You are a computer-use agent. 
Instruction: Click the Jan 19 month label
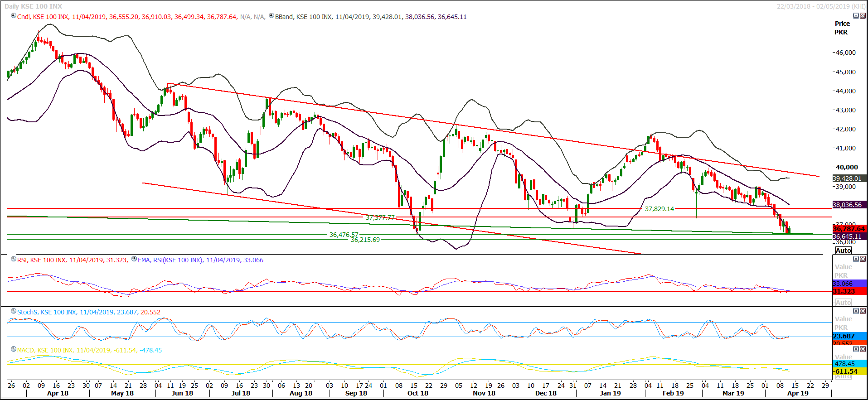[x=611, y=393]
